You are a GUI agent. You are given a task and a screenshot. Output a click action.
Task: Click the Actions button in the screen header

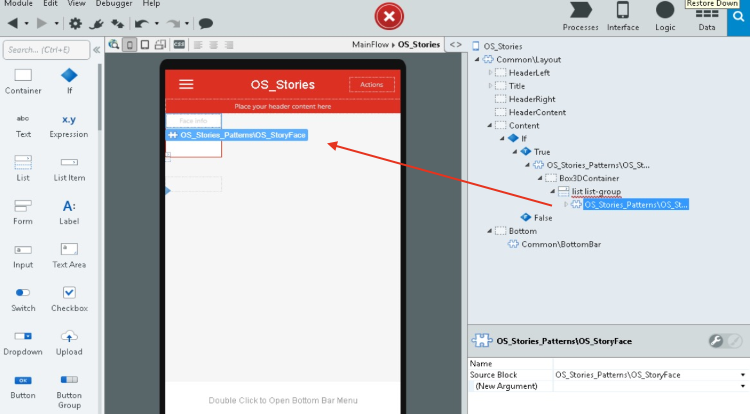point(371,85)
